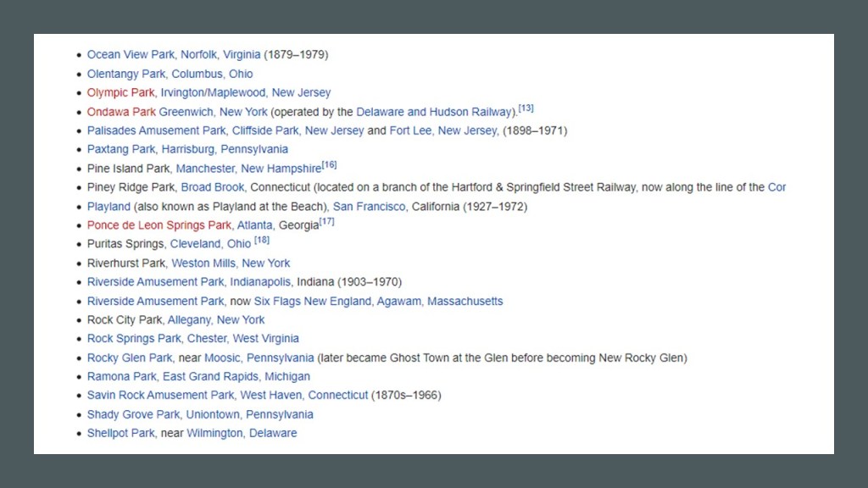This screenshot has width=868, height=488.
Task: Open Palisades Amusement Park link
Action: (x=156, y=131)
